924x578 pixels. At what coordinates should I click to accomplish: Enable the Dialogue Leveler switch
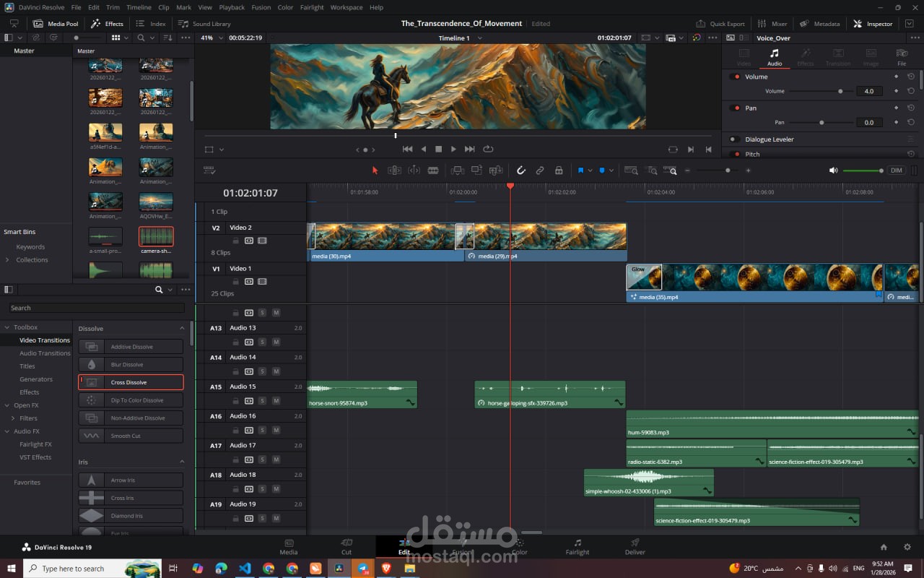(x=733, y=139)
